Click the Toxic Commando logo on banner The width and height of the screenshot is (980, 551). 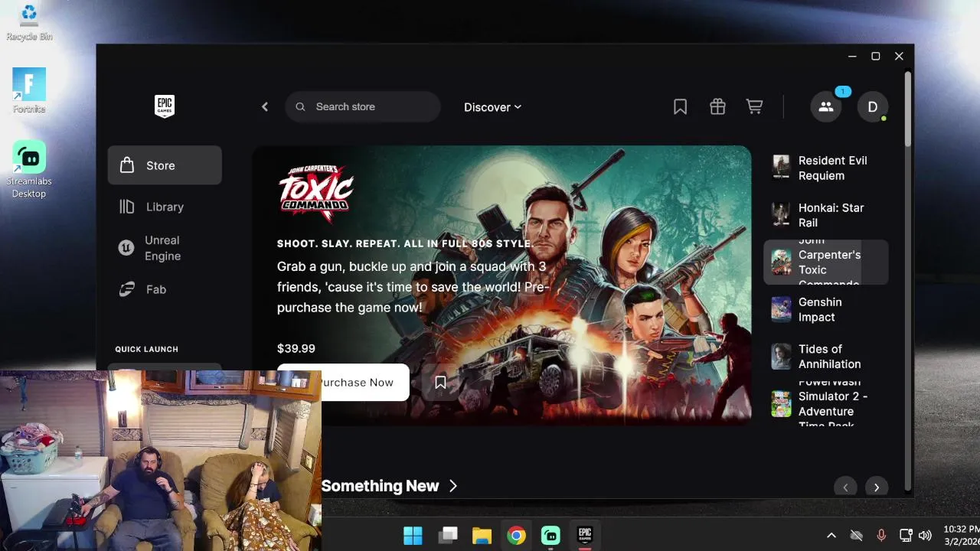click(315, 191)
